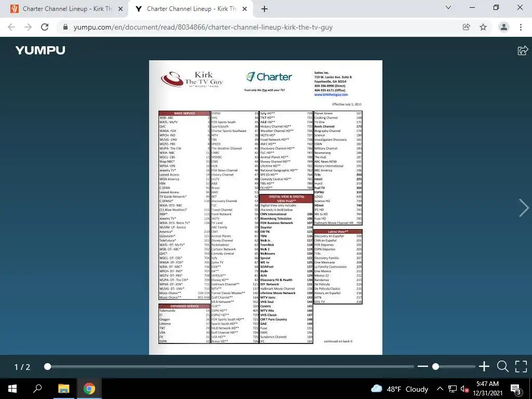Click the document page thumbnail
This screenshot has width=532, height=399.
[265, 208]
